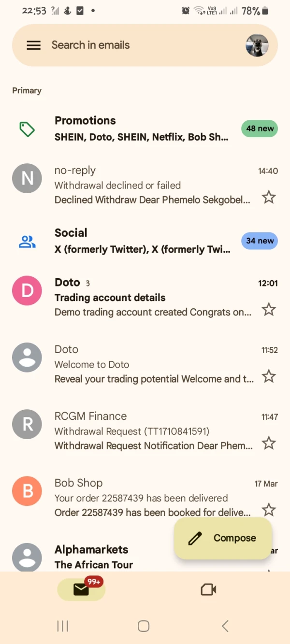290x644 pixels.
Task: Open the hamburger navigation menu
Action: point(33,45)
